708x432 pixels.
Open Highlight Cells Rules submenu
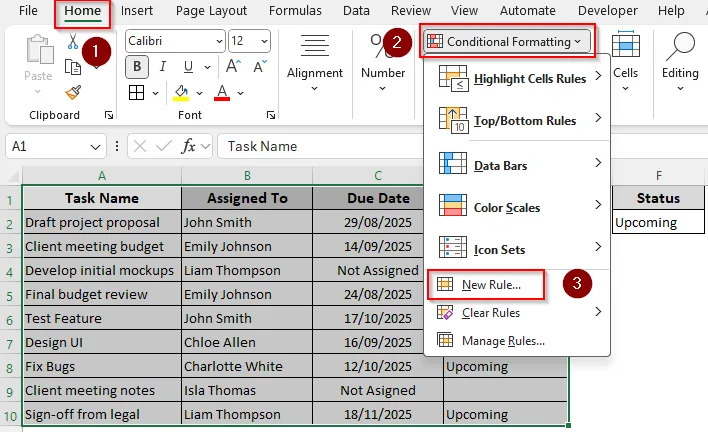pyautogui.click(x=517, y=79)
